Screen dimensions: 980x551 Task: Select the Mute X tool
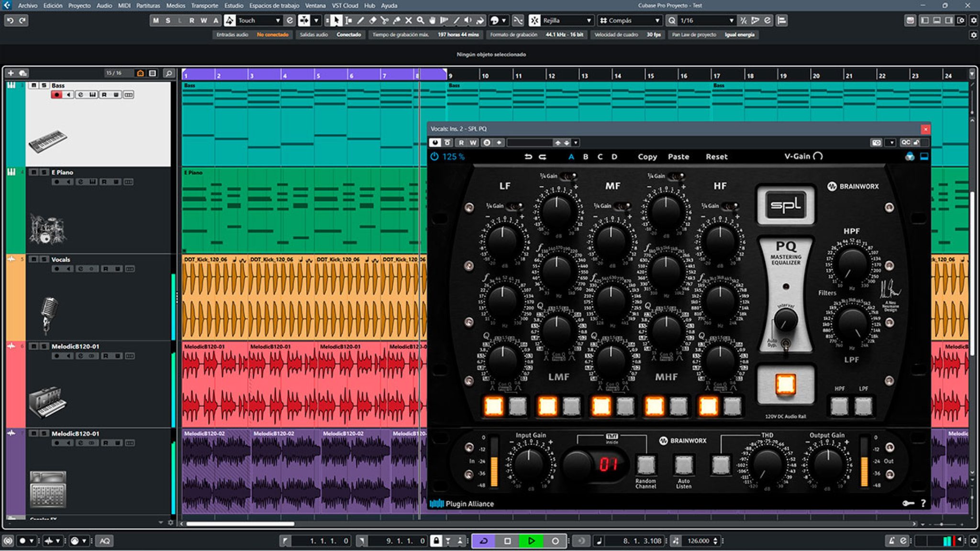coord(408,20)
